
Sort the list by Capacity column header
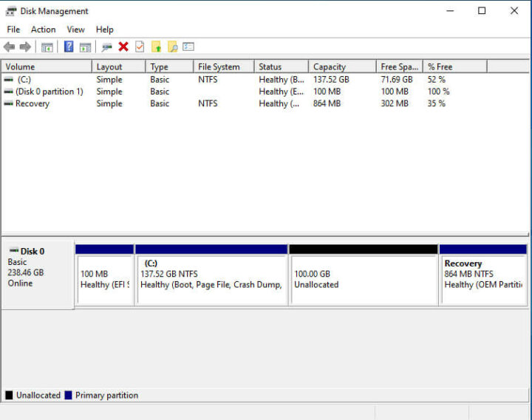(x=329, y=66)
